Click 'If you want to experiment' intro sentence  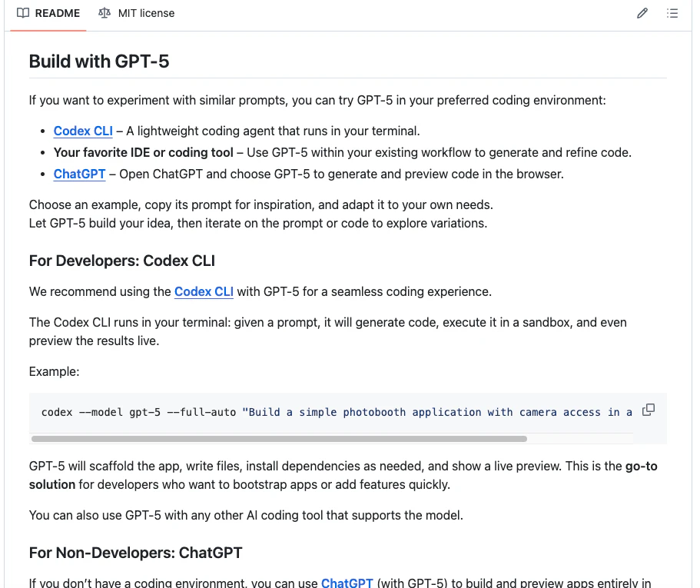[317, 100]
